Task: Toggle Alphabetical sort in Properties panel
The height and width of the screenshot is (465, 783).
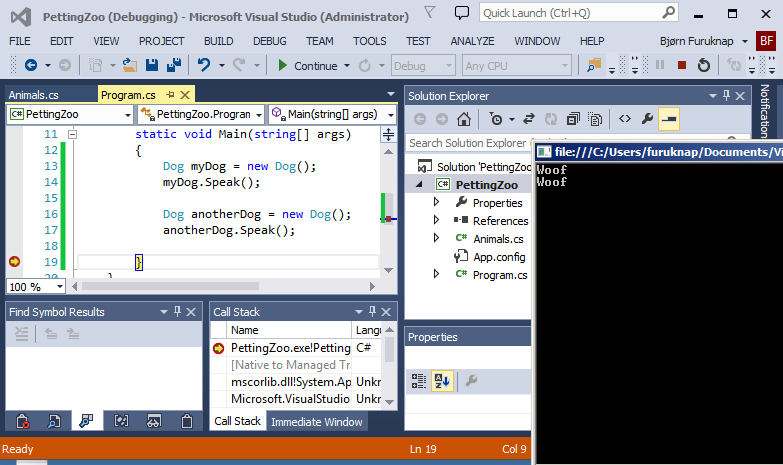Action: (442, 381)
